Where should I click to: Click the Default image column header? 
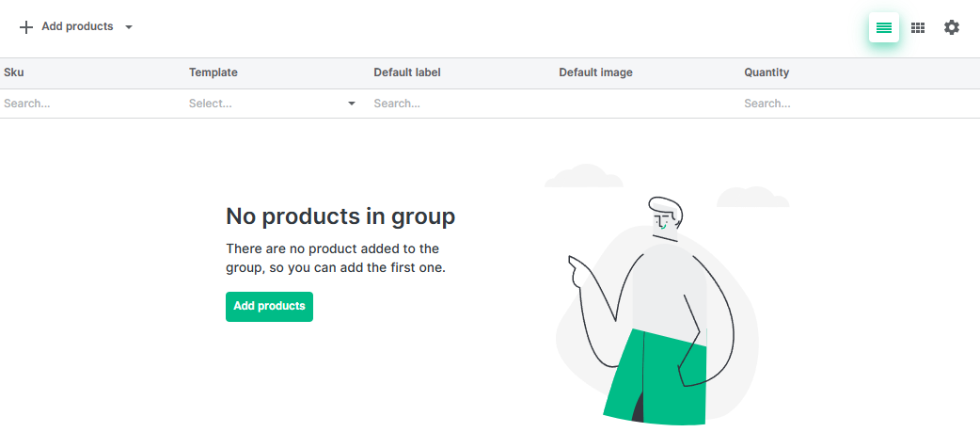click(595, 72)
